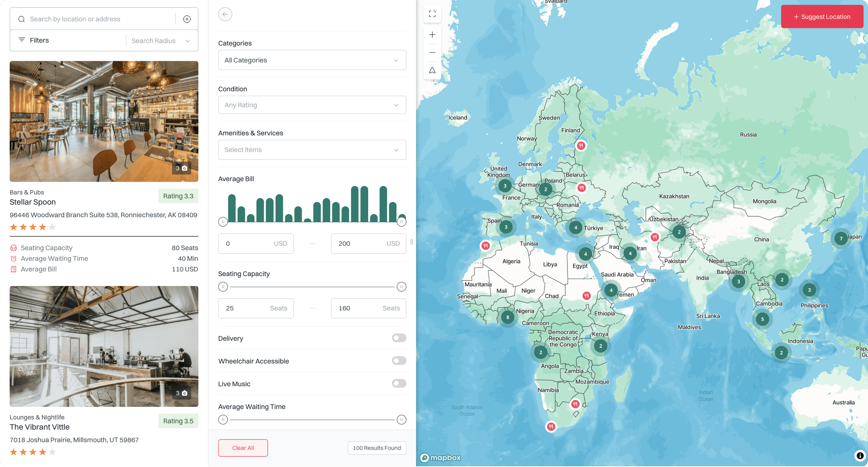The width and height of the screenshot is (868, 467).
Task: Click cluster marker 4 near Türkiye
Action: coord(576,227)
